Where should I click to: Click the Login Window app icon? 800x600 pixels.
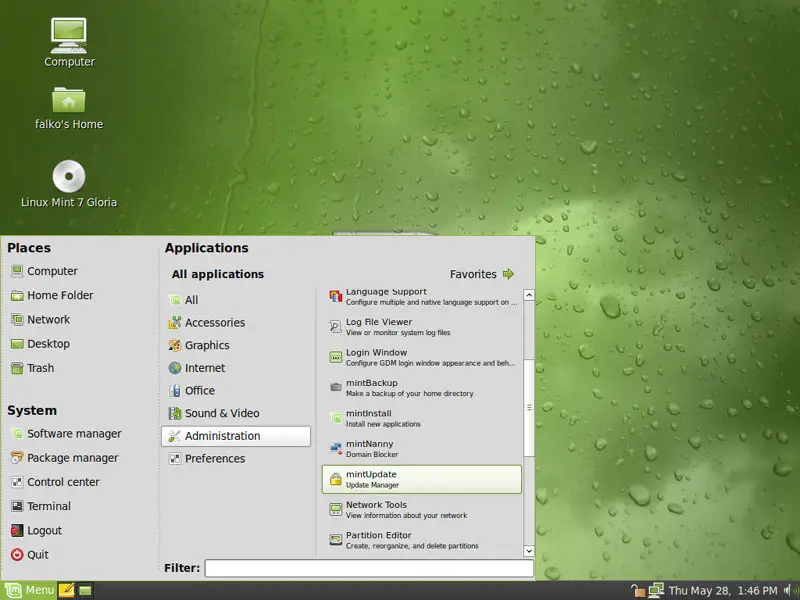335,357
